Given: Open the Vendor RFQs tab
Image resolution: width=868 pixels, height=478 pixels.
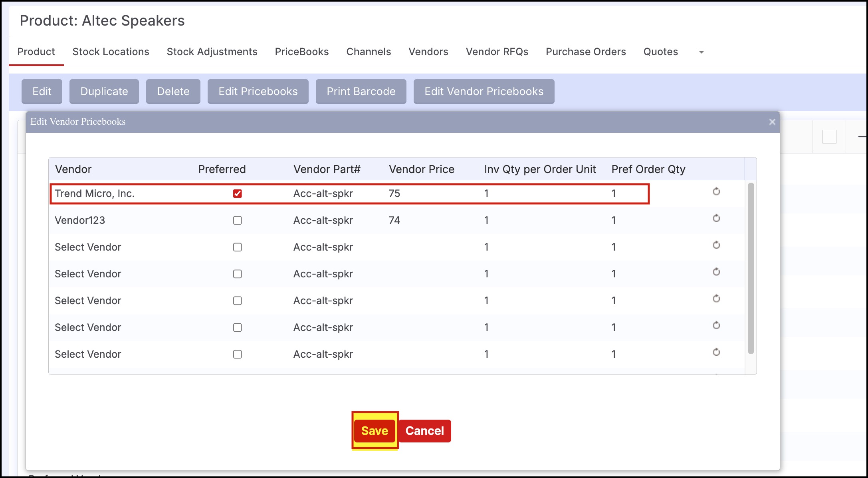Looking at the screenshot, I should point(497,52).
